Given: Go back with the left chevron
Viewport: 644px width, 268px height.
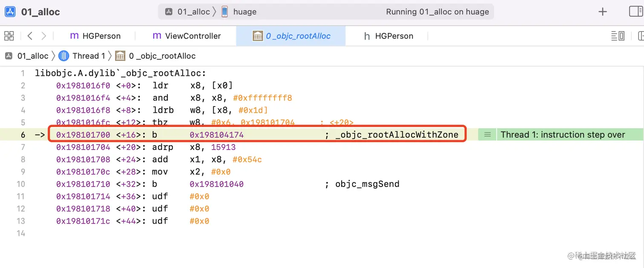Looking at the screenshot, I should tap(30, 36).
